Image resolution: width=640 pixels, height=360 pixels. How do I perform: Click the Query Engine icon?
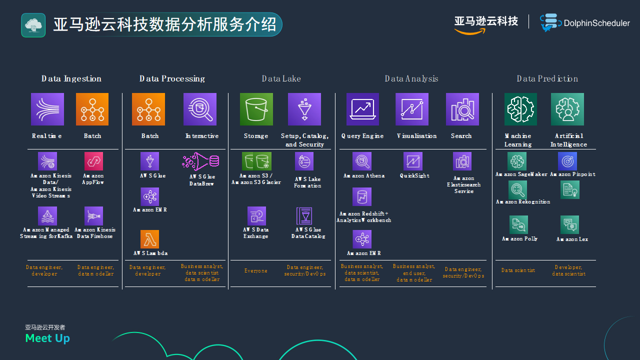tap(362, 109)
